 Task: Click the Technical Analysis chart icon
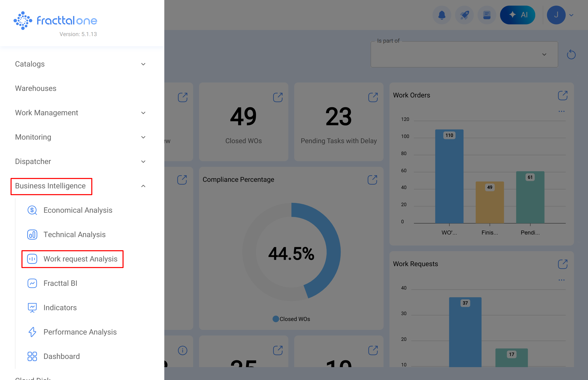[32, 235]
